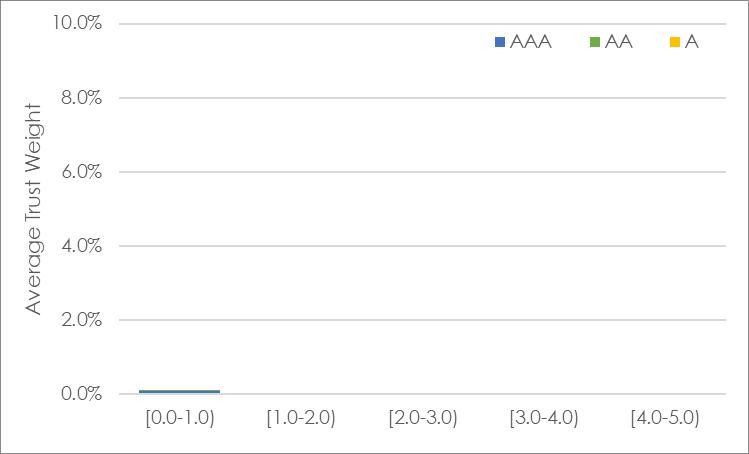The height and width of the screenshot is (454, 749).
Task: Select the single A legend label
Action: pos(692,42)
